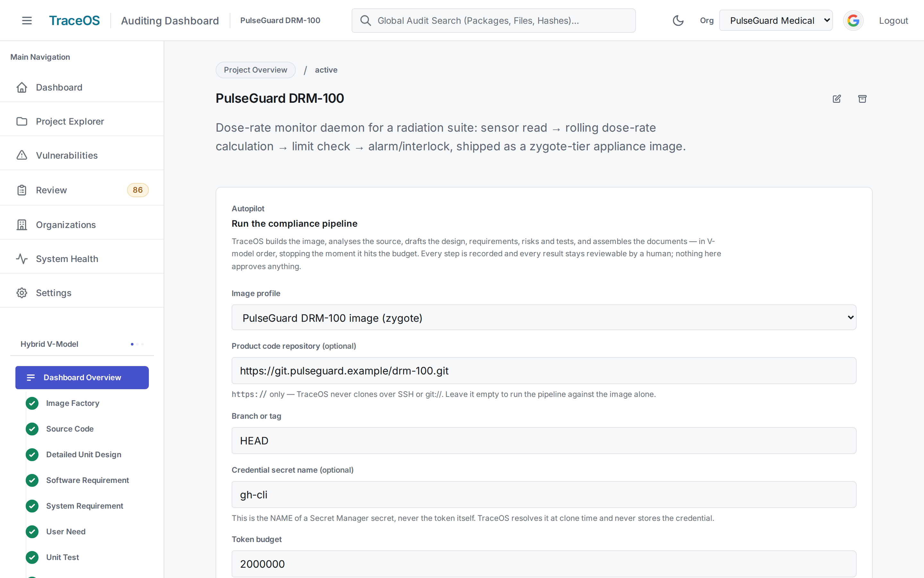Open Unit Test step
Screen dimensions: 924x578
tap(63, 557)
